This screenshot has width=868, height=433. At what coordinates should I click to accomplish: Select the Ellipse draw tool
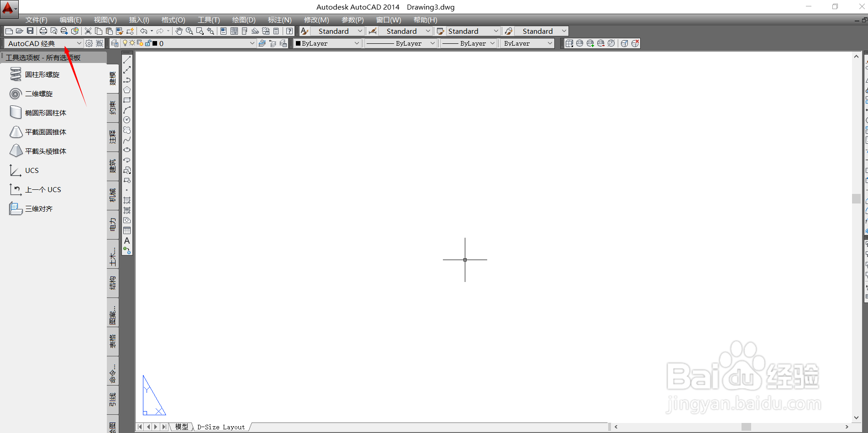click(x=127, y=150)
